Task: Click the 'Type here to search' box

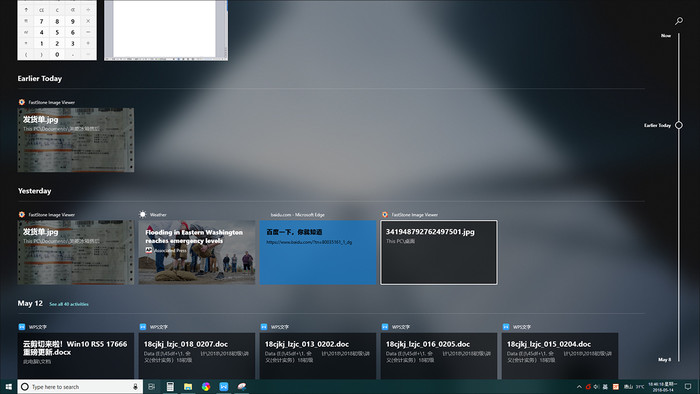Action: tap(80, 386)
